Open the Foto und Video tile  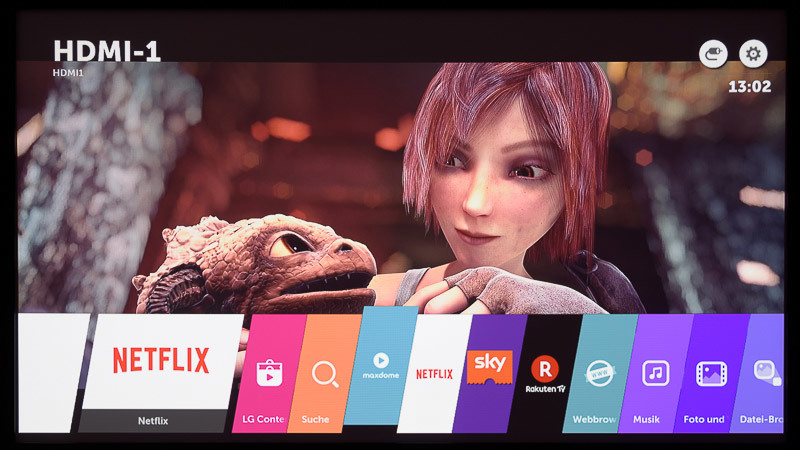(711, 373)
